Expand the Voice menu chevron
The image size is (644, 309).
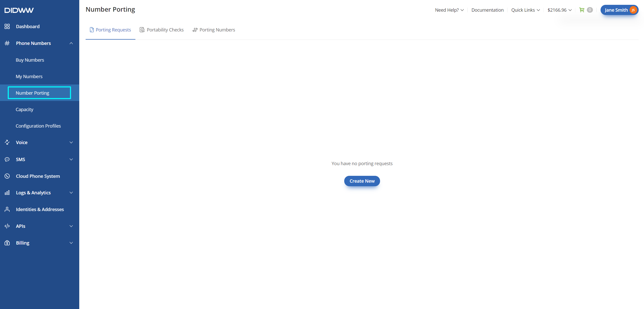pyautogui.click(x=71, y=142)
